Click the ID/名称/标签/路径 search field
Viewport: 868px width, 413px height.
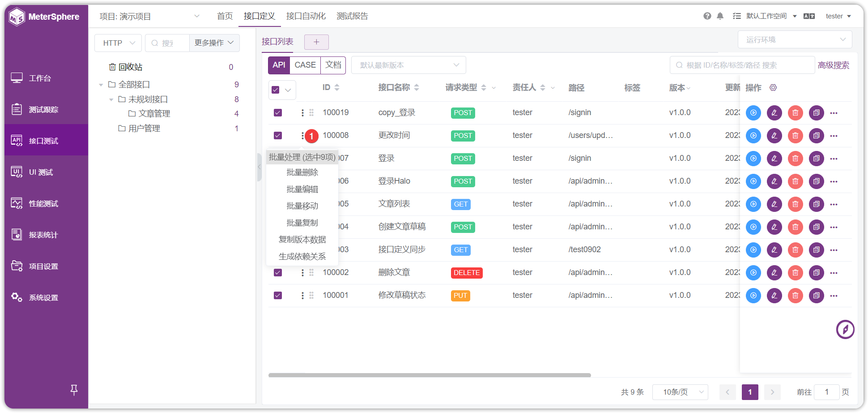742,65
